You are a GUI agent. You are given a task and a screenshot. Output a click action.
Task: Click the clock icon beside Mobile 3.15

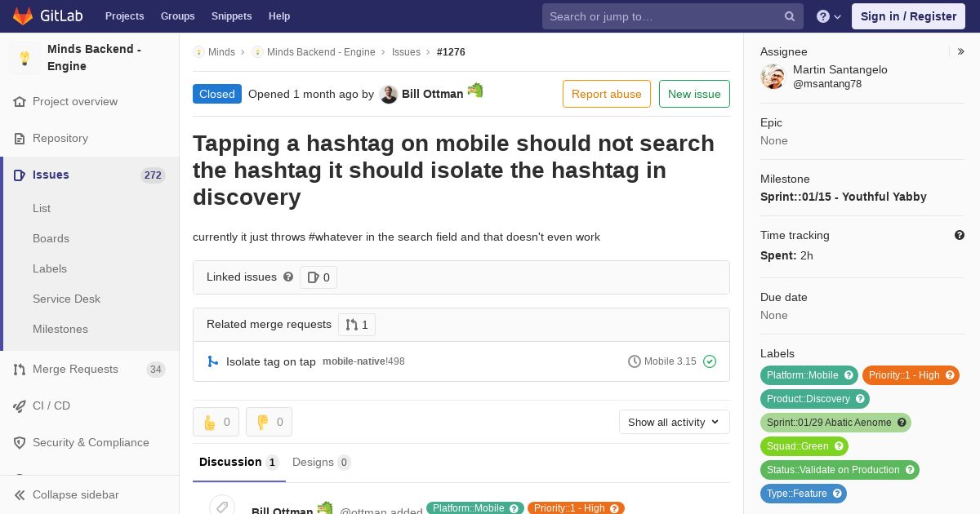point(635,361)
